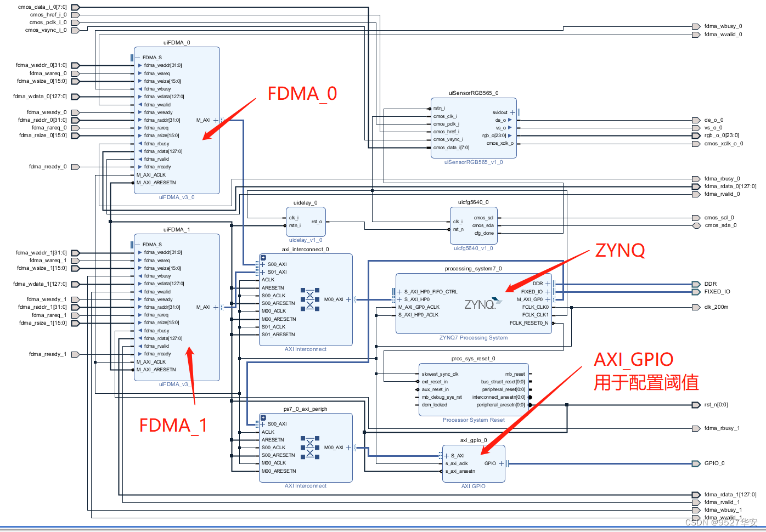Expand M_AXI_GP0 pin on processing_system7_0
Image resolution: width=766 pixels, height=532 pixels.
pyautogui.click(x=548, y=299)
